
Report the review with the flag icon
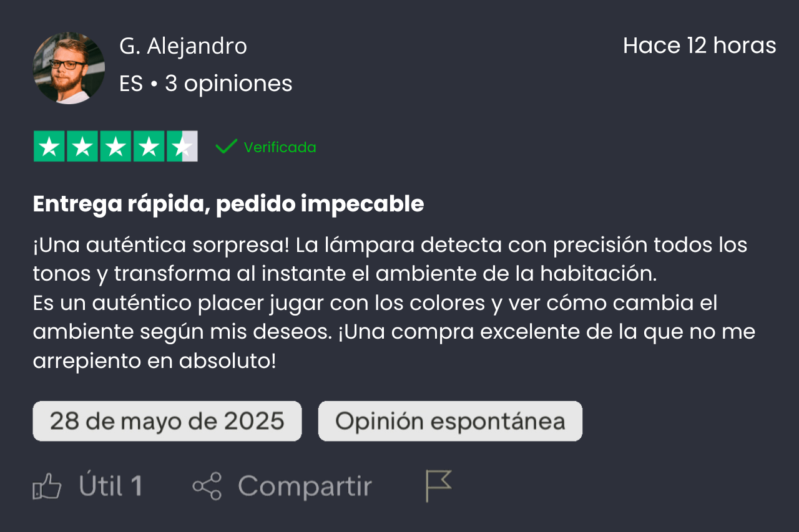pyautogui.click(x=438, y=486)
